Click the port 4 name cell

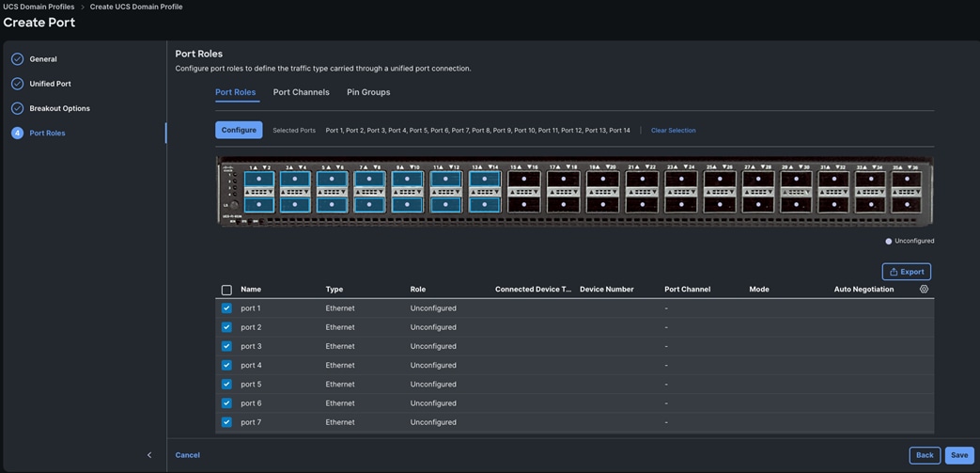tap(251, 366)
